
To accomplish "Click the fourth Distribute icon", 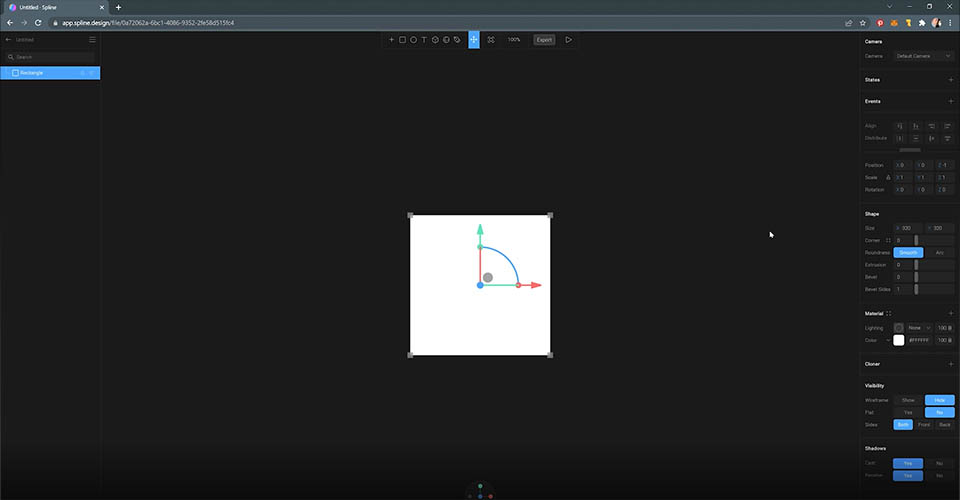I will coord(947,138).
